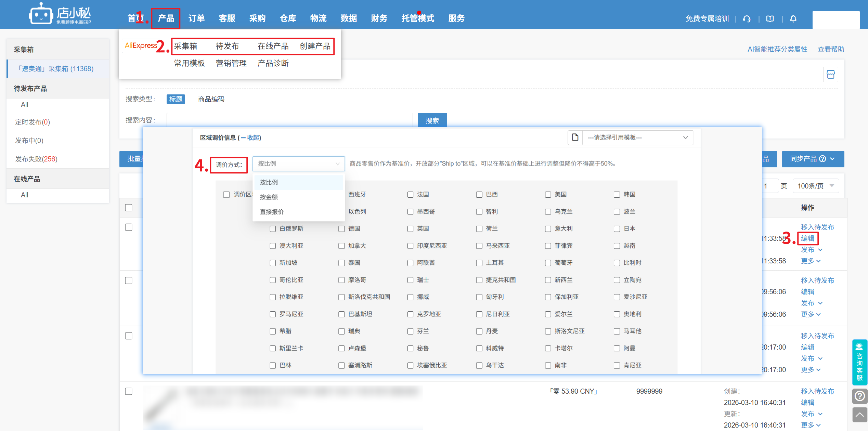Click the notification bell icon

(793, 19)
